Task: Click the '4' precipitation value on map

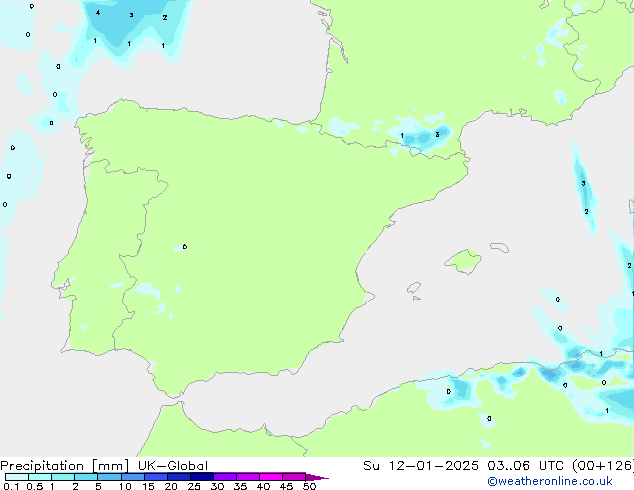Action: coord(98,13)
